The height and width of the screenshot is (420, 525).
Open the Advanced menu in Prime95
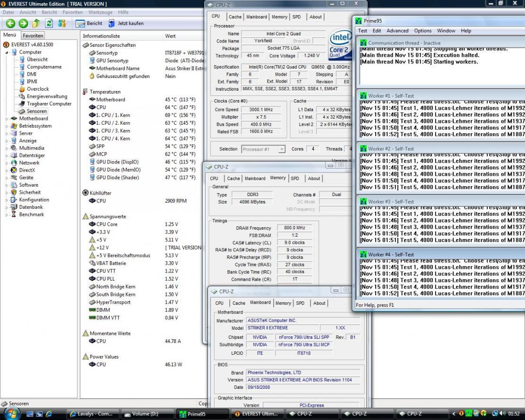point(397,31)
